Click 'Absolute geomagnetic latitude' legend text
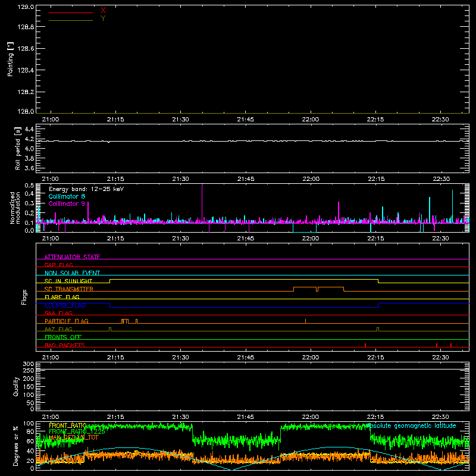Image resolution: width=476 pixels, height=476 pixels. [x=411, y=425]
